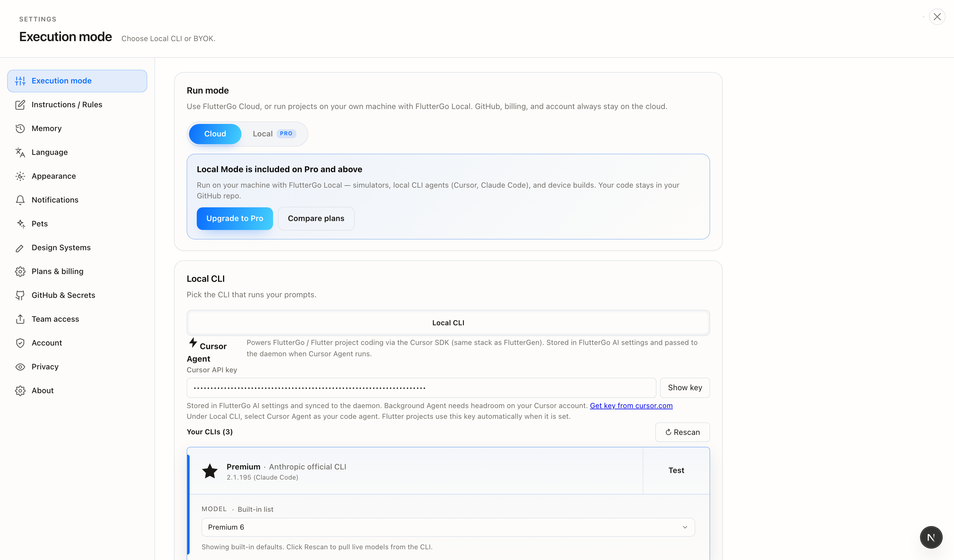Open the Instructions / Rules section
The image size is (954, 560).
click(x=77, y=105)
